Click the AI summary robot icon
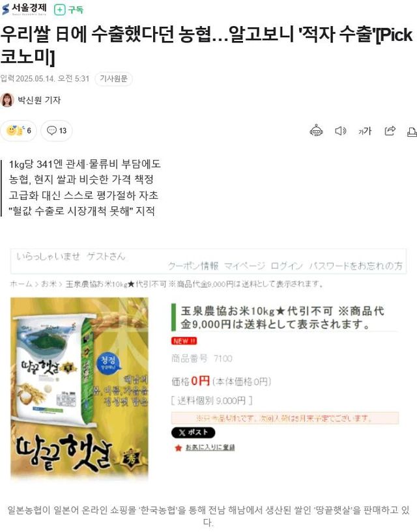The image size is (417, 532). 316,131
